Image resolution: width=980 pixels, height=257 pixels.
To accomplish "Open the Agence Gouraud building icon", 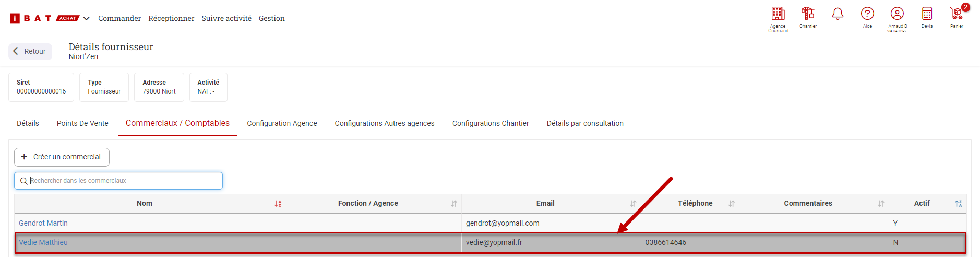I will [x=778, y=14].
